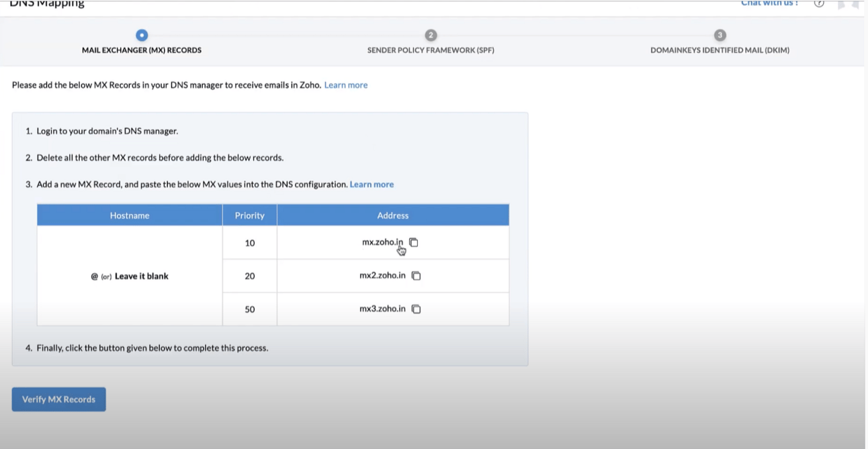This screenshot has width=868, height=449.
Task: Click the mx3.zoho.in address text
Action: coord(382,309)
